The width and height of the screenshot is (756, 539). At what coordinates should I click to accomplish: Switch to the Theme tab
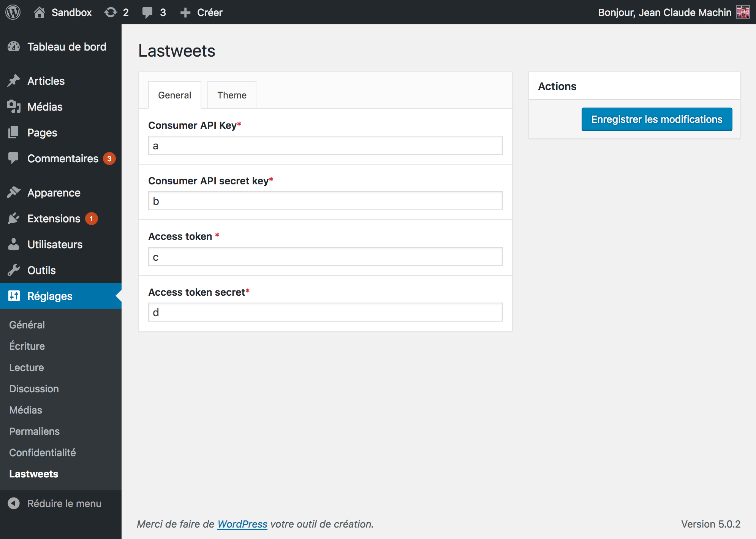point(232,95)
